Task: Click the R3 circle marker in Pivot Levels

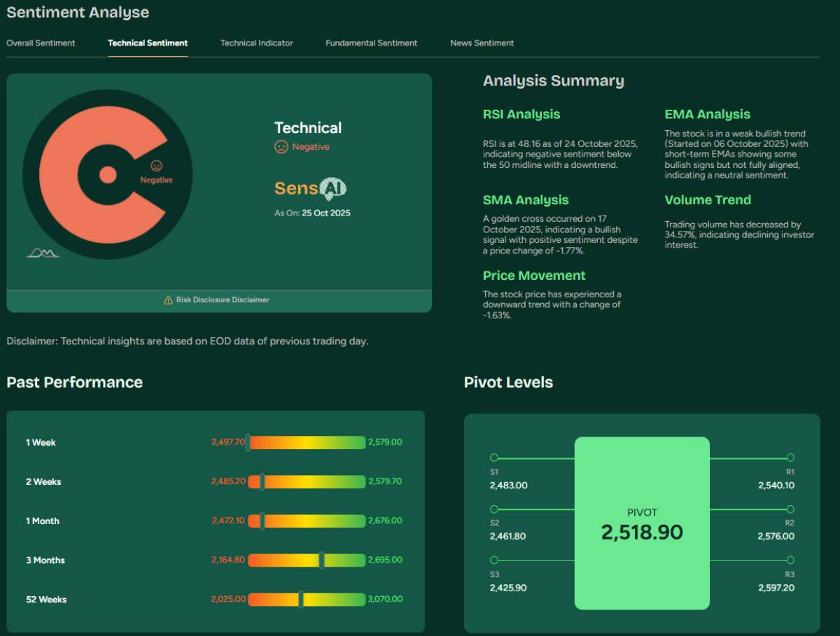Action: pos(790,560)
